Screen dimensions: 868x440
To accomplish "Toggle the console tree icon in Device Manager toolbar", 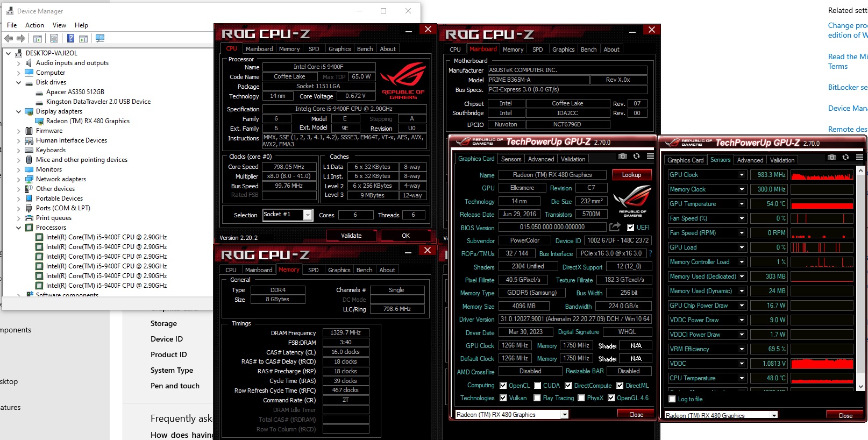I will pos(38,38).
